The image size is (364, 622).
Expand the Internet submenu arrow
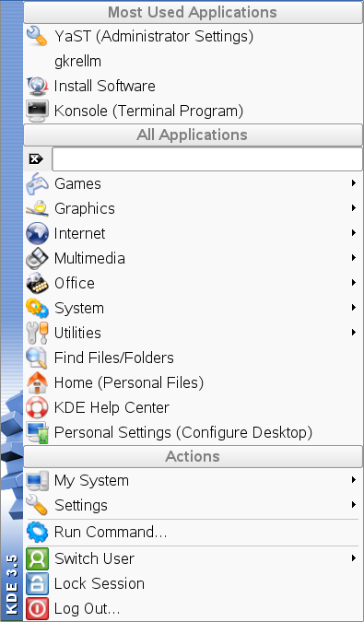(x=353, y=233)
